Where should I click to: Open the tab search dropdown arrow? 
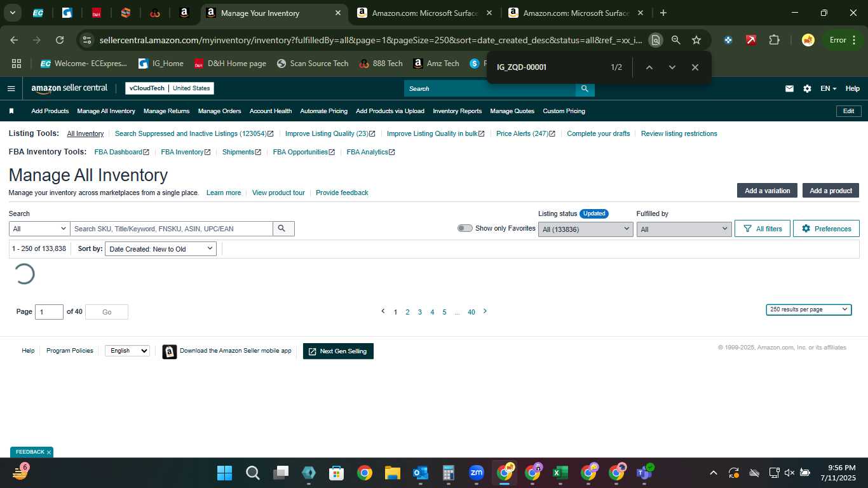12,13
